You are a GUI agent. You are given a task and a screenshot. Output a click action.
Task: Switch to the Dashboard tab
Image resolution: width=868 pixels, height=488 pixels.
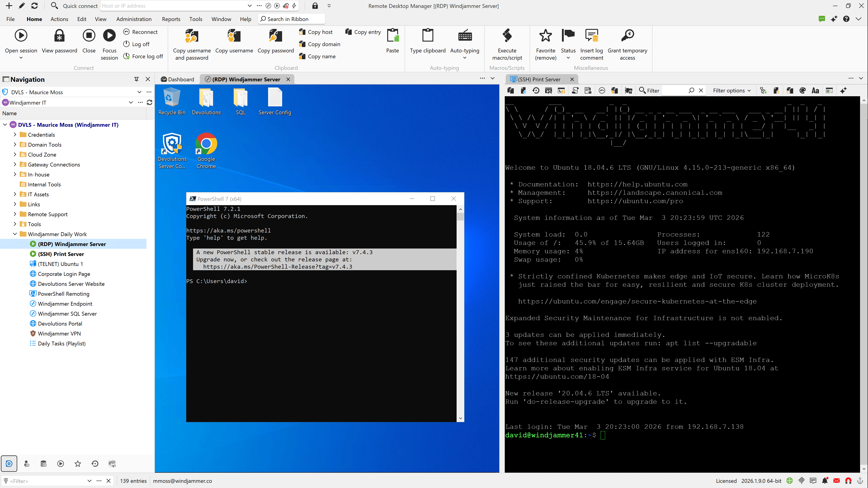178,79
